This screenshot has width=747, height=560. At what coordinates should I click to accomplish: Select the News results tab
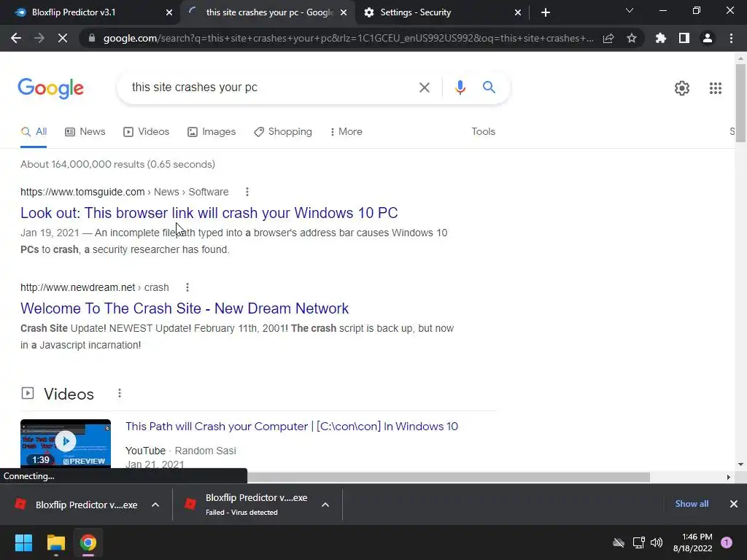85,132
